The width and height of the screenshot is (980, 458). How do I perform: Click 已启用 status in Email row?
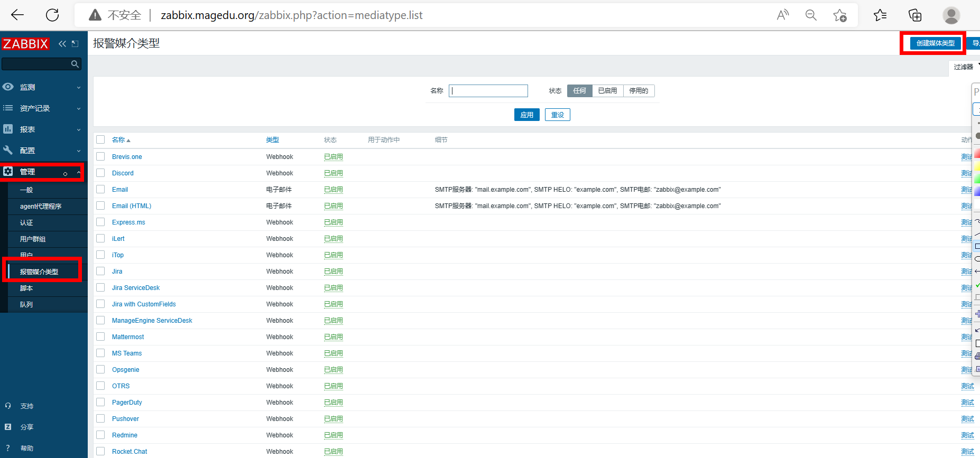[x=334, y=190]
